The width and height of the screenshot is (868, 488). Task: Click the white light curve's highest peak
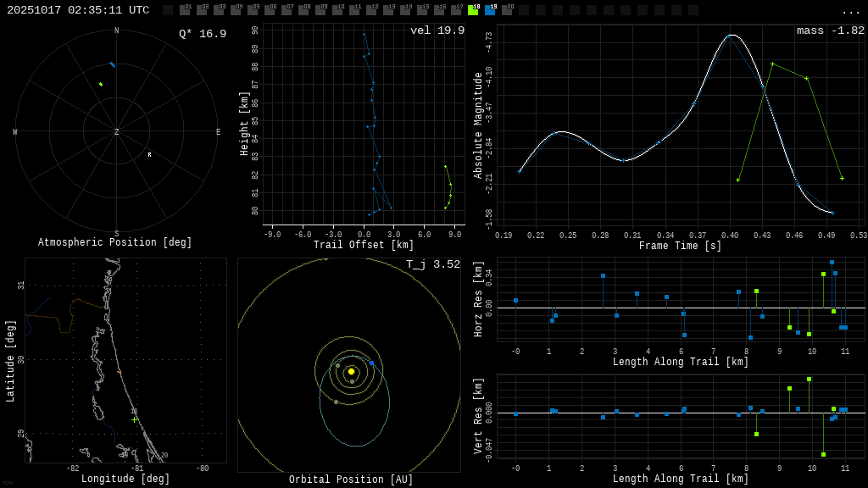pyautogui.click(x=731, y=35)
